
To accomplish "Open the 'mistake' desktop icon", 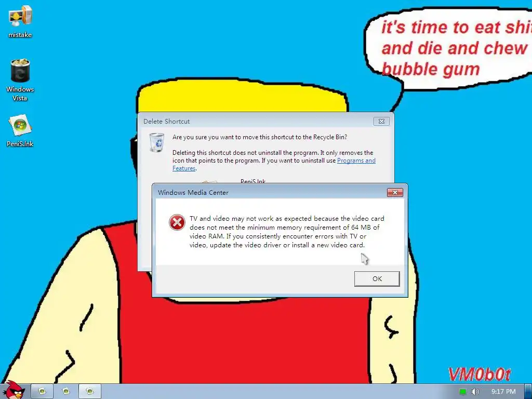I will point(20,22).
